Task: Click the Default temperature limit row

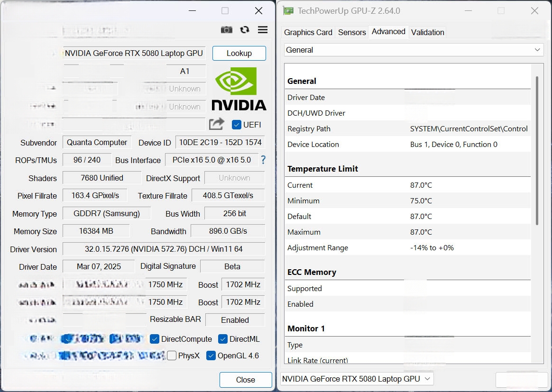Action: pyautogui.click(x=408, y=216)
